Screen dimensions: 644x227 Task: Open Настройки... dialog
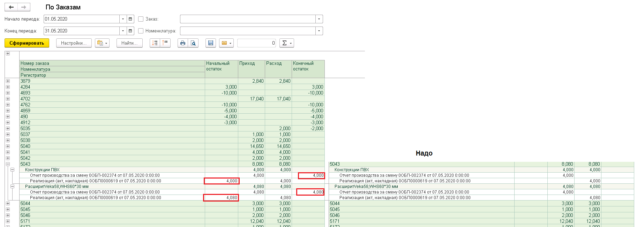click(x=74, y=43)
